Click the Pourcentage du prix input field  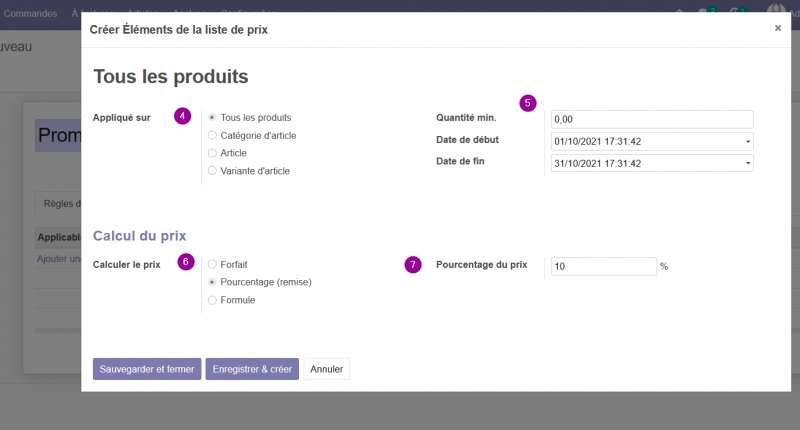(604, 266)
